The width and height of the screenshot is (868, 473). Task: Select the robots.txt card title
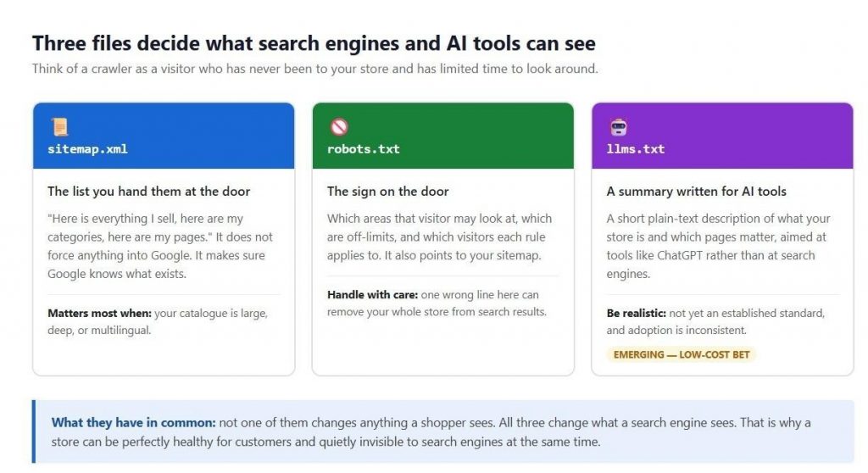(363, 149)
